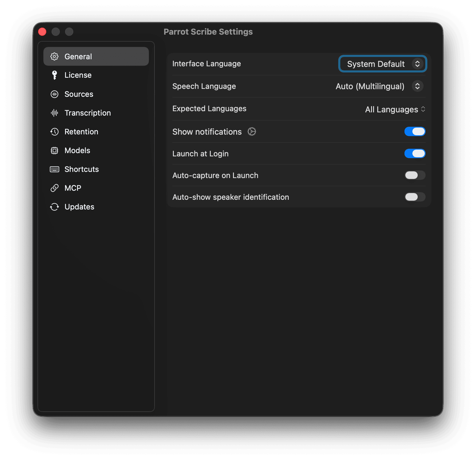Enable Auto-show speaker identification

[x=415, y=197]
